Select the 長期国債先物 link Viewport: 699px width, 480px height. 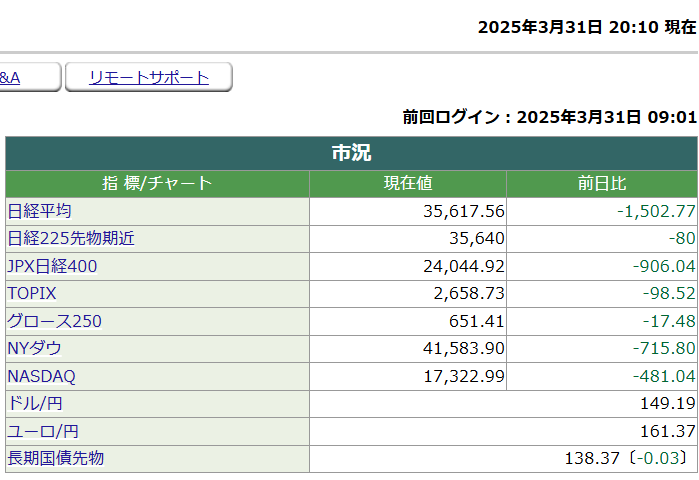[x=55, y=458]
